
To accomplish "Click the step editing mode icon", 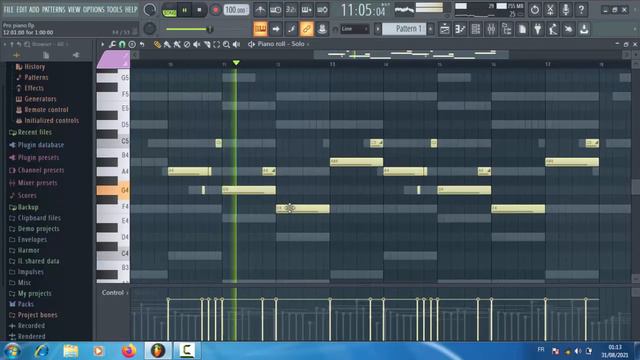I will (291, 29).
